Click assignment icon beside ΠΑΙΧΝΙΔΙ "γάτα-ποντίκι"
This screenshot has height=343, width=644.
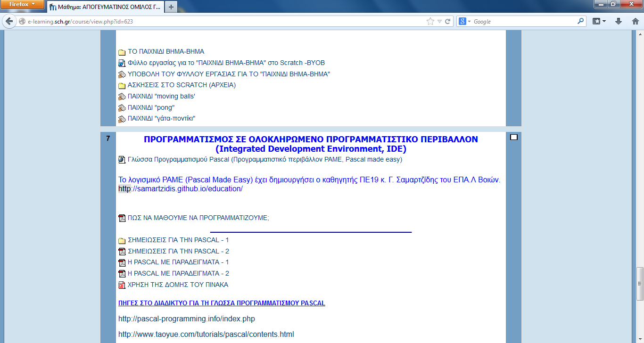point(122,119)
